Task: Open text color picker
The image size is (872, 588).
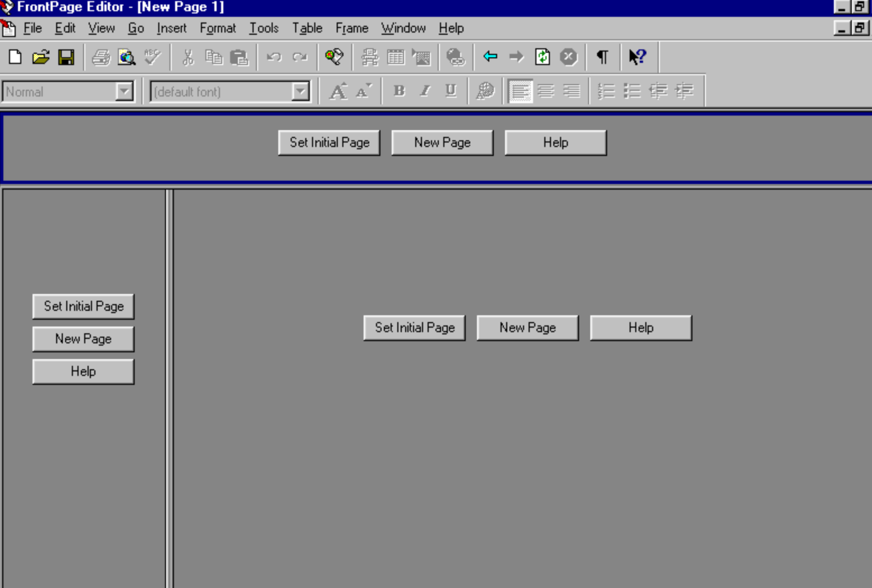Action: [x=485, y=91]
